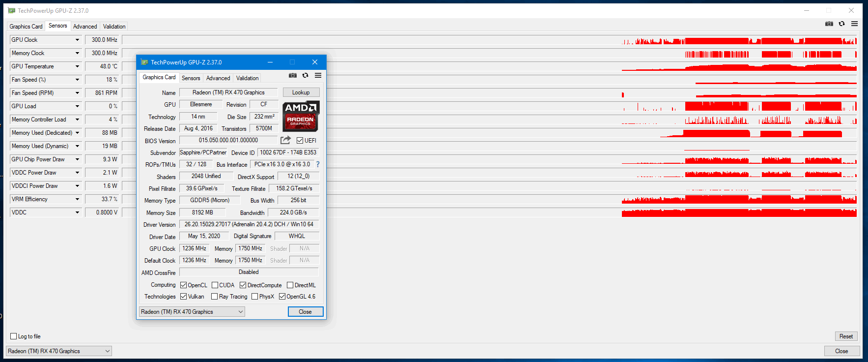Click GPU-Z app icon in front window title bar
This screenshot has width=868, height=362.
coord(144,62)
